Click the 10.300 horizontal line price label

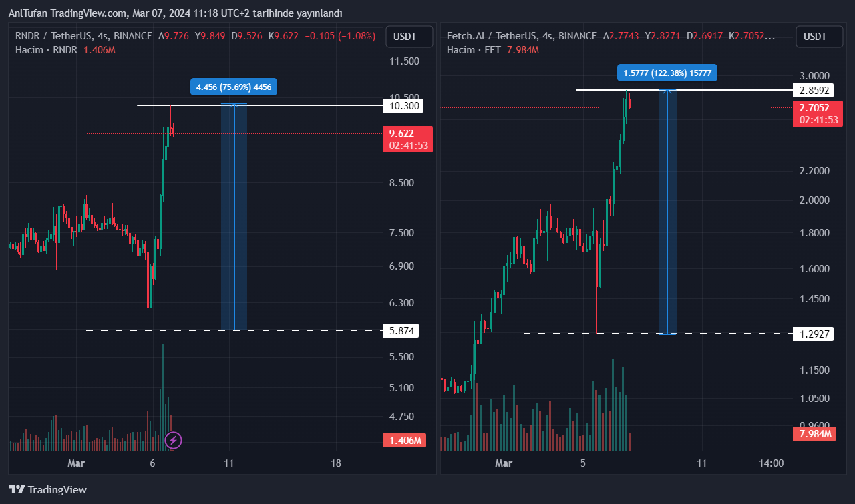[x=404, y=105]
